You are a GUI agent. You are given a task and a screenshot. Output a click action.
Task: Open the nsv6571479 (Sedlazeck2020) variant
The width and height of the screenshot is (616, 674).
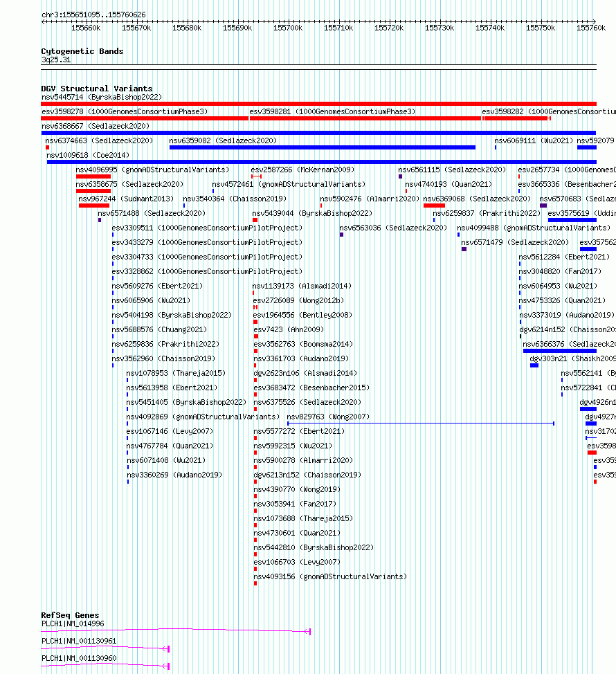[x=515, y=242]
